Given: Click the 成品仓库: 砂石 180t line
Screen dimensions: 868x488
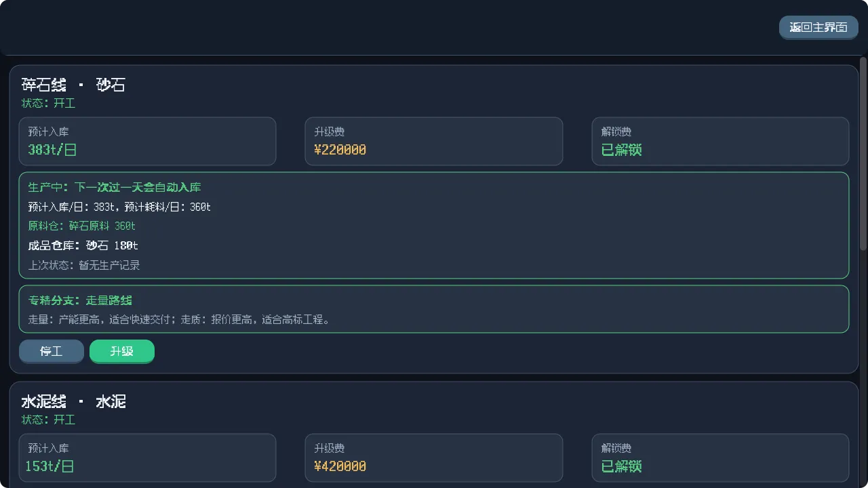Looking at the screenshot, I should 83,245.
